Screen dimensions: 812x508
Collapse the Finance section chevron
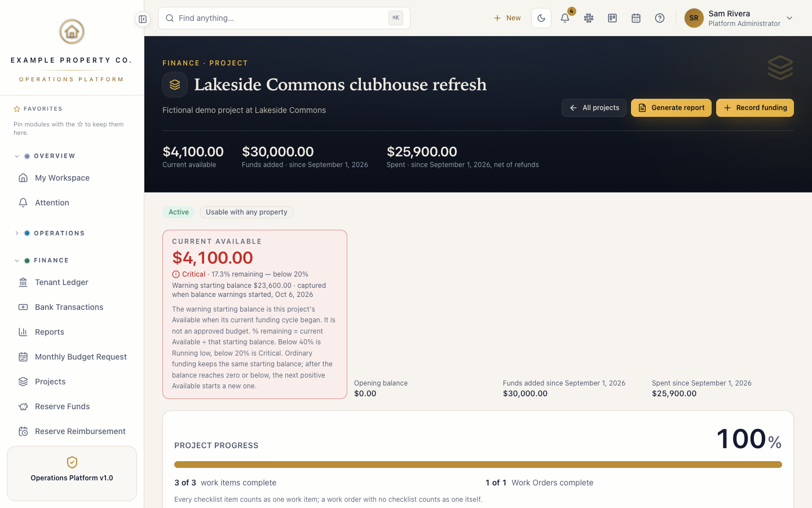coord(17,261)
